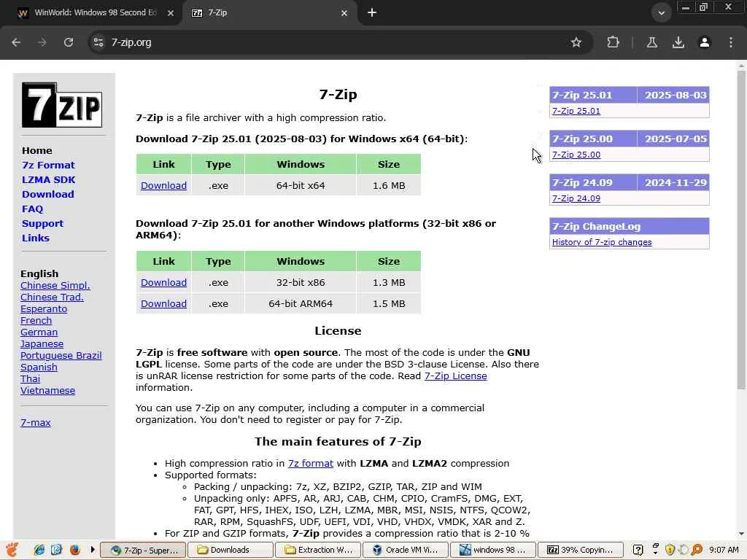The height and width of the screenshot is (560, 747).
Task: Open the tab search dropdown arrow
Action: click(661, 13)
